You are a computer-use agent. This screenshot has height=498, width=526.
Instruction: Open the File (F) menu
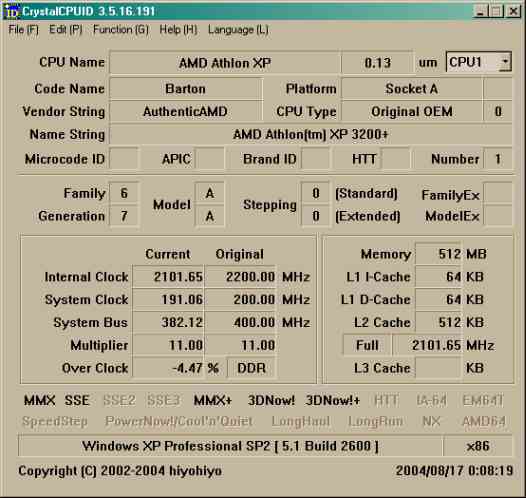pos(23,30)
